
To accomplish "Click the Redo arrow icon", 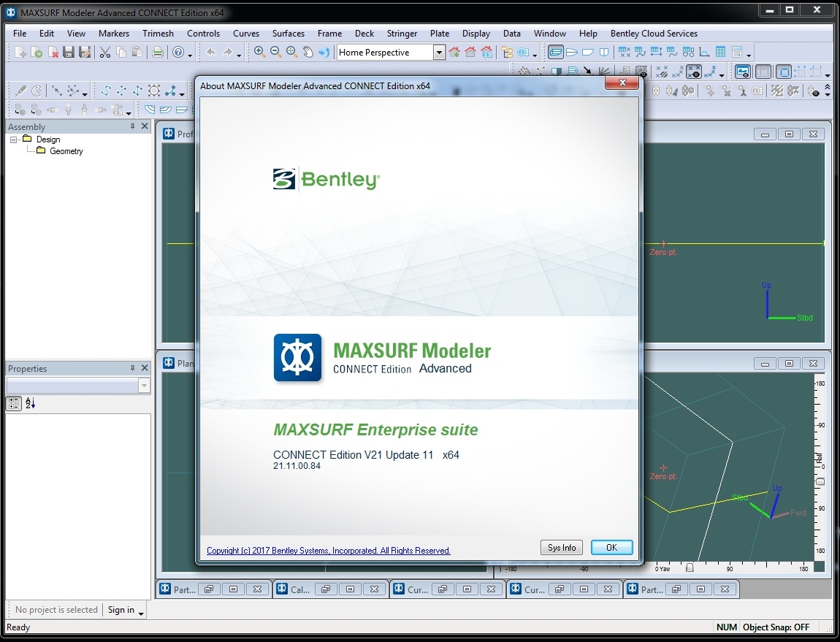I will [227, 52].
